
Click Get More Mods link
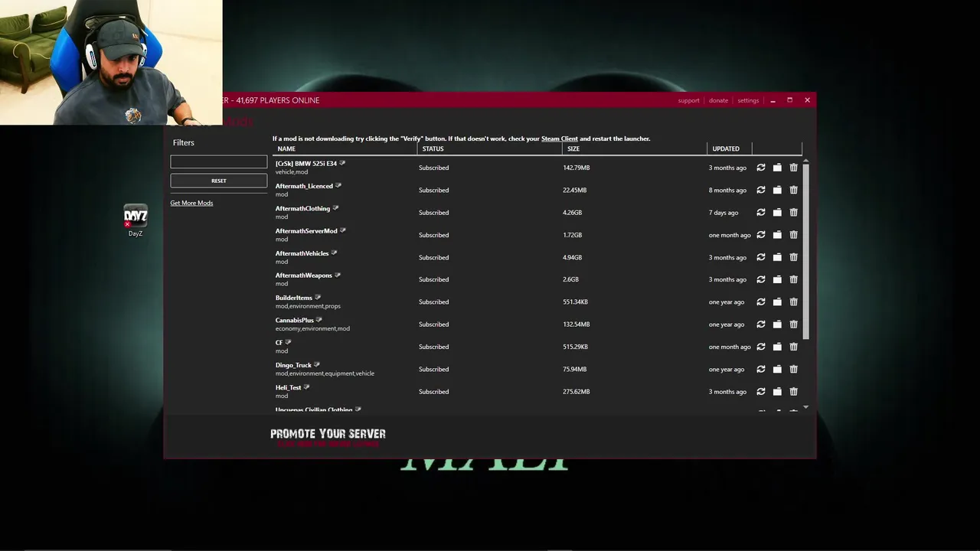191,203
